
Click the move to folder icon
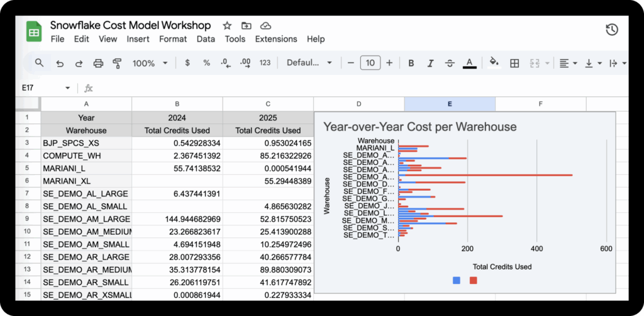click(247, 26)
